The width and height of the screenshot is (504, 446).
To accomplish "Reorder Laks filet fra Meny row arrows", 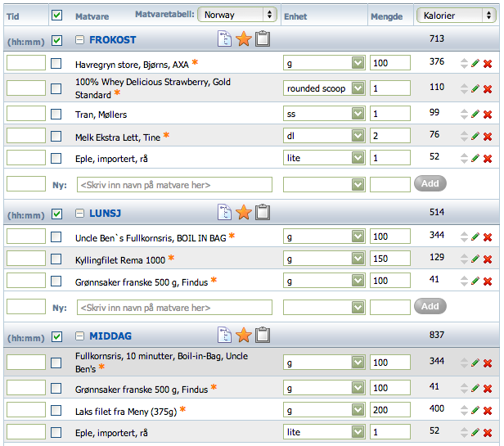I will [464, 410].
